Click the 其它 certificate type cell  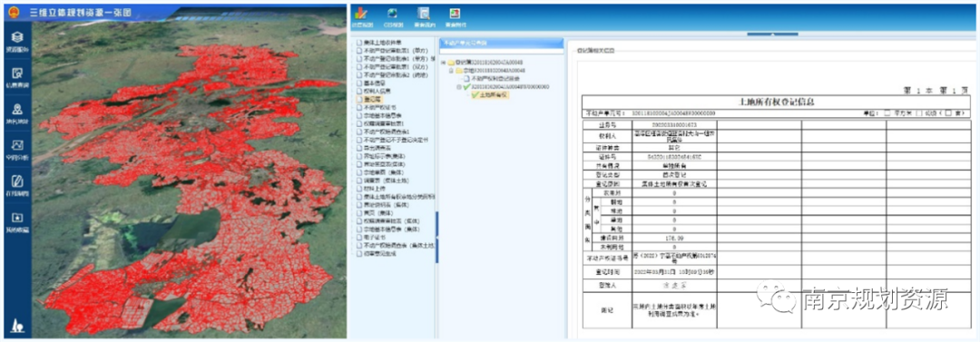click(673, 148)
